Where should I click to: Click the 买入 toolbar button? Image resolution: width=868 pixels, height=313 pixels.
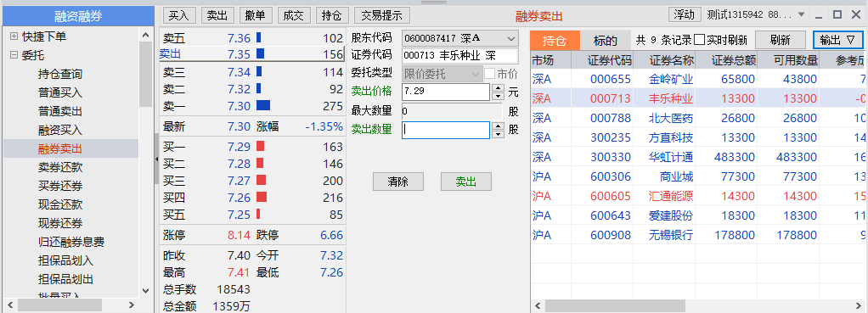[179, 15]
